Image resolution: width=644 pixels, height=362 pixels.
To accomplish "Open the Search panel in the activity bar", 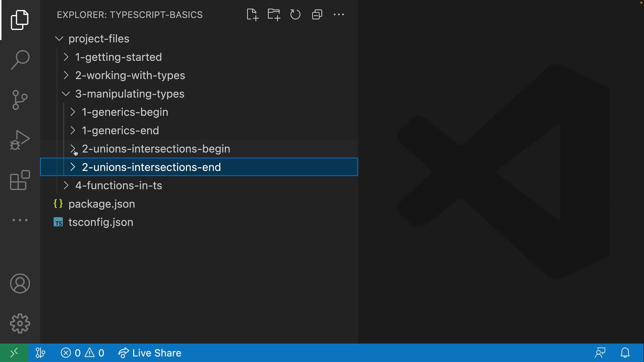I will click(x=20, y=60).
